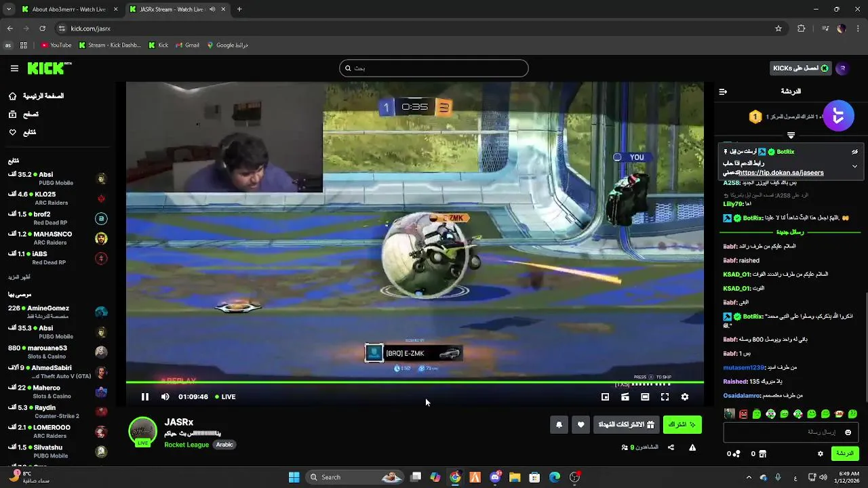Toggle theater mode in the player

pos(645,397)
